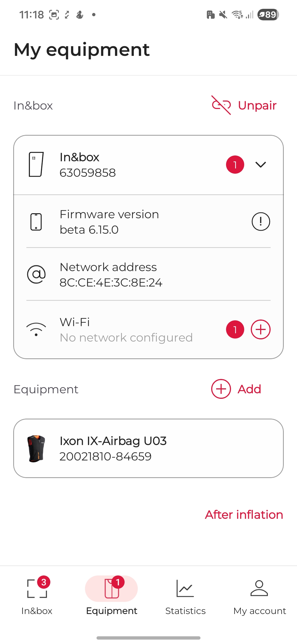Tap the Network address @ icon

pyautogui.click(x=36, y=274)
